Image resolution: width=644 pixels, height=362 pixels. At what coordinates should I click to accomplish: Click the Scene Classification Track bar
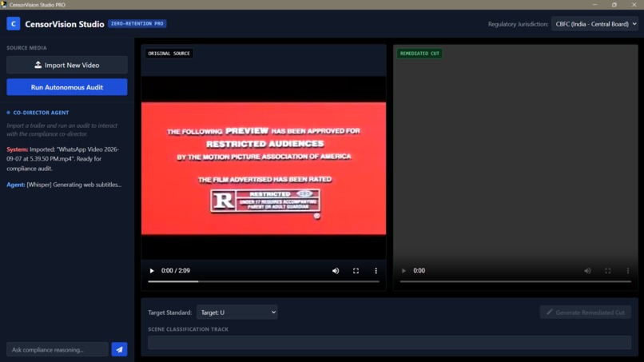[389, 342]
